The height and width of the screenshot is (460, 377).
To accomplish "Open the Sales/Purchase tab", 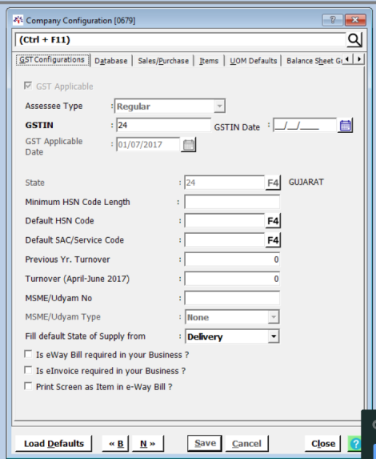I will 163,61.
